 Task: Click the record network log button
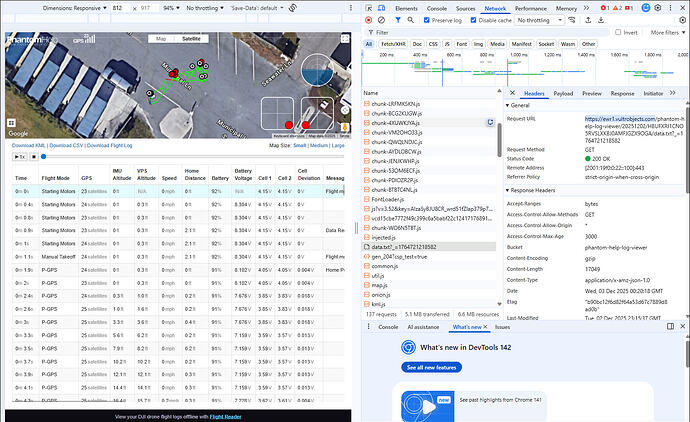pyautogui.click(x=368, y=20)
